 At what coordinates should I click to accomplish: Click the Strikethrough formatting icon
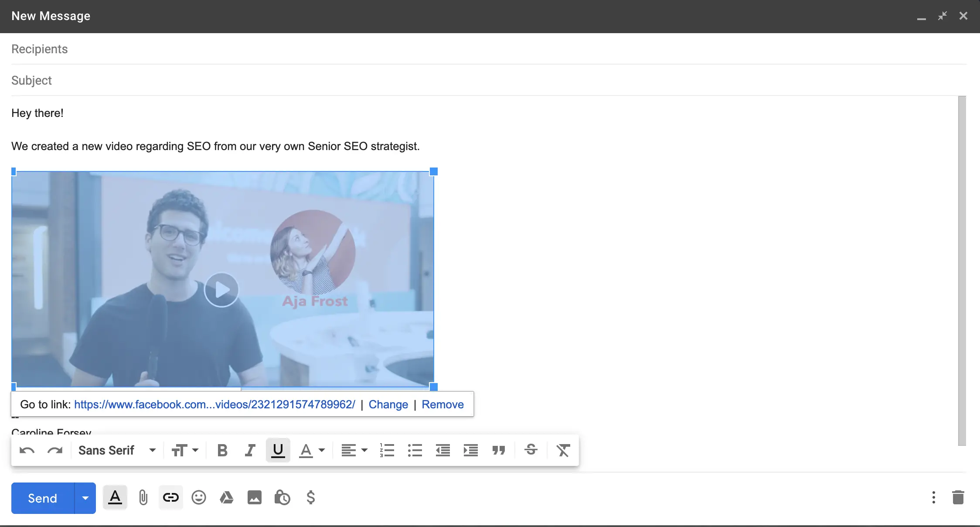531,450
